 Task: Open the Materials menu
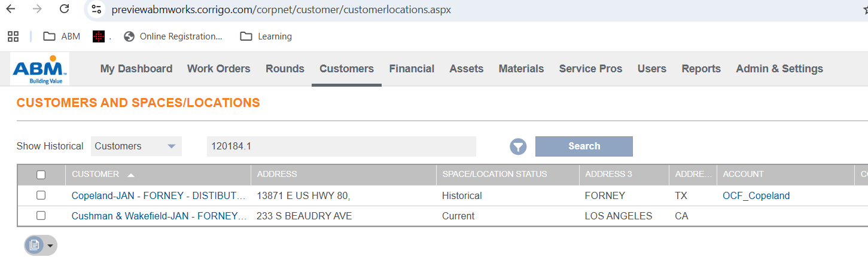tap(521, 69)
